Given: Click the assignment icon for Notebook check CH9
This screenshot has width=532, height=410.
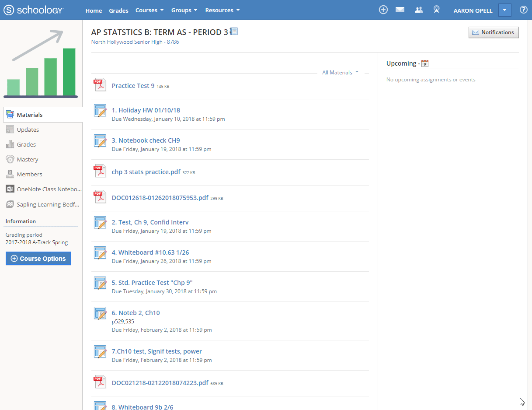Looking at the screenshot, I should (x=101, y=141).
